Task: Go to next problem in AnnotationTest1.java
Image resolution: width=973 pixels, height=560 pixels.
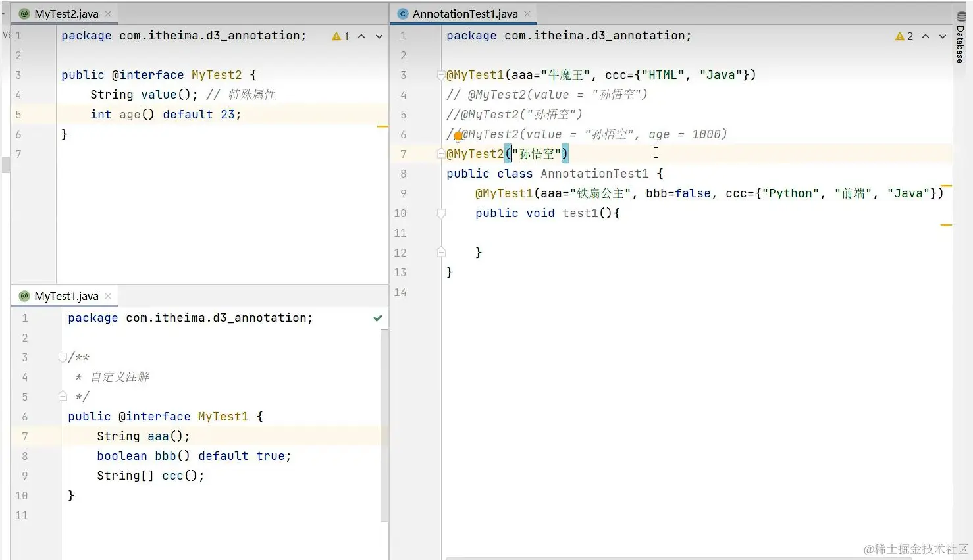Action: (943, 36)
